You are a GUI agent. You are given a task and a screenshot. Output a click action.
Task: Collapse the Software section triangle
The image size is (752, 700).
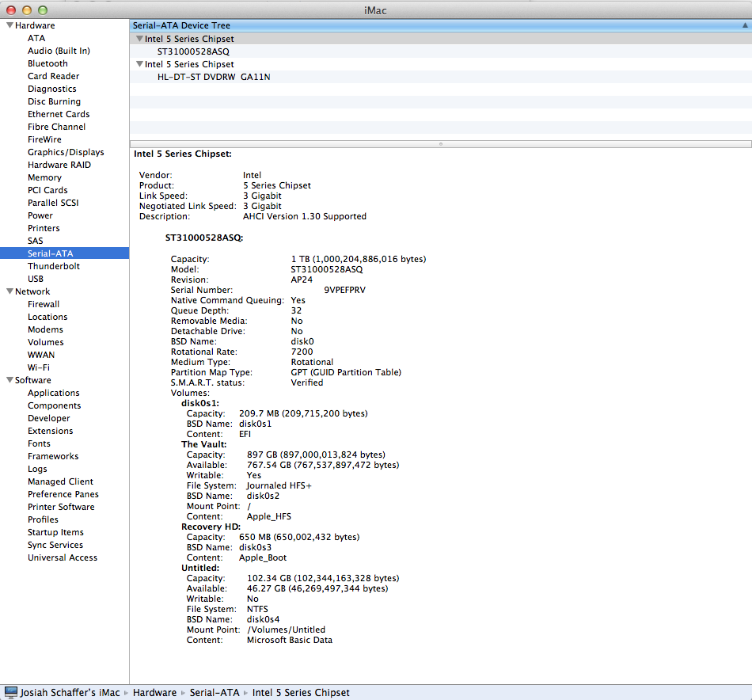pyautogui.click(x=9, y=379)
